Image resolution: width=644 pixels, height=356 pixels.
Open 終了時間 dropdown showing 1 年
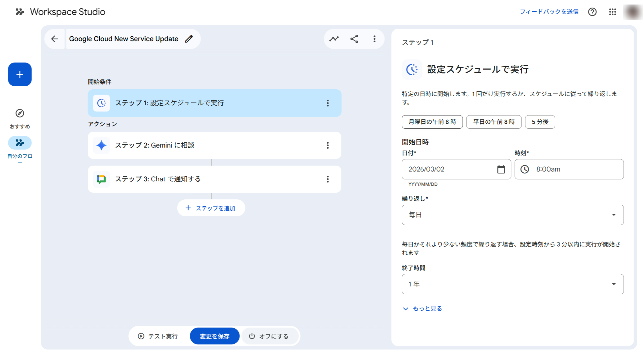[513, 284]
